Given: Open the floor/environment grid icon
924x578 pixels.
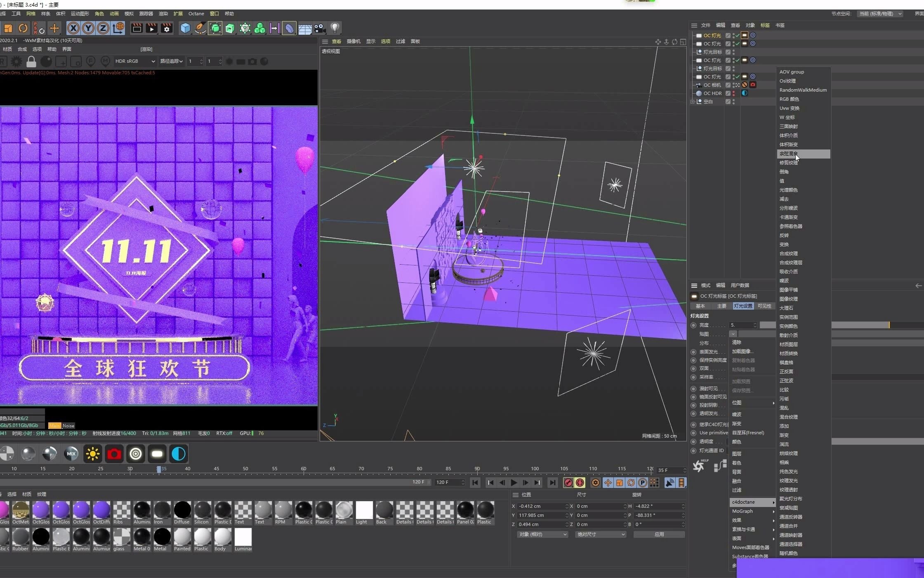Looking at the screenshot, I should [305, 28].
